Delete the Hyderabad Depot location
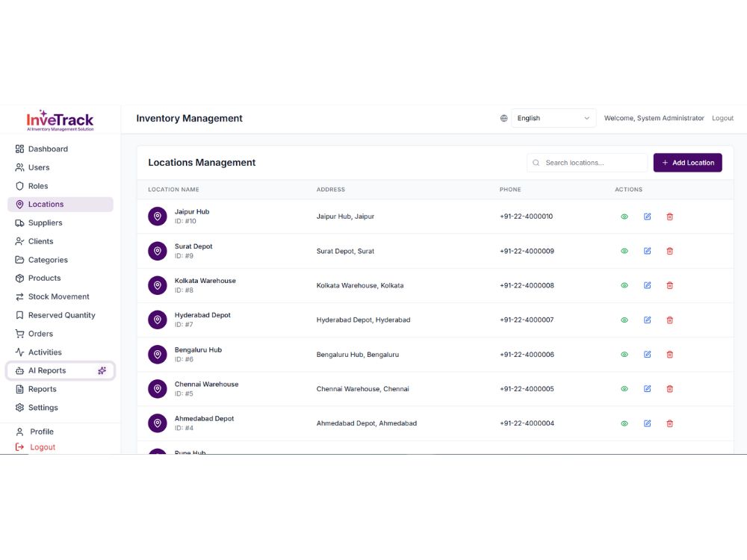The height and width of the screenshot is (560, 747). (x=669, y=320)
